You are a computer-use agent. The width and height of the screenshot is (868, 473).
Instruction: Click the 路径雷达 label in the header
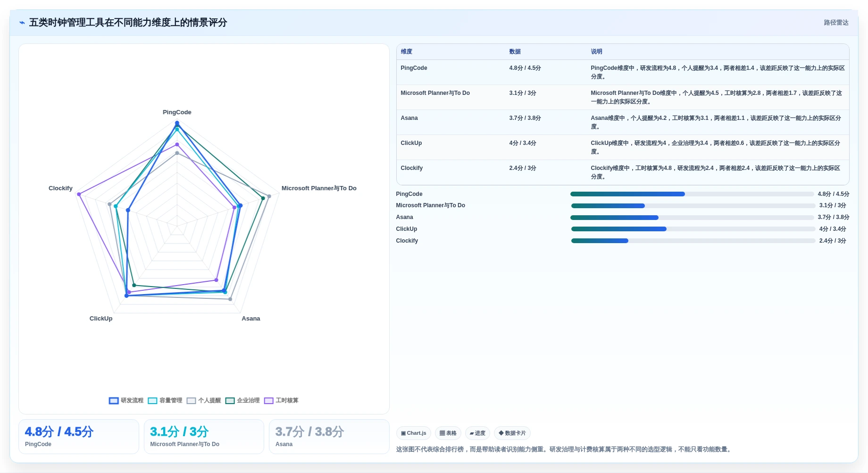(836, 23)
